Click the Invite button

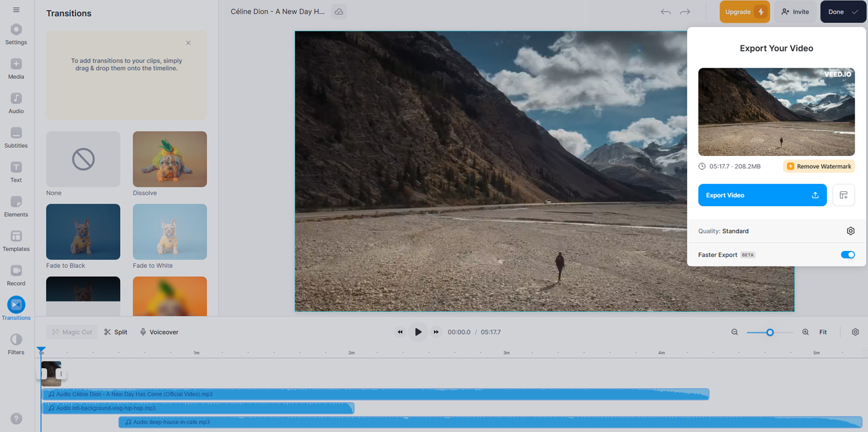[x=795, y=12]
